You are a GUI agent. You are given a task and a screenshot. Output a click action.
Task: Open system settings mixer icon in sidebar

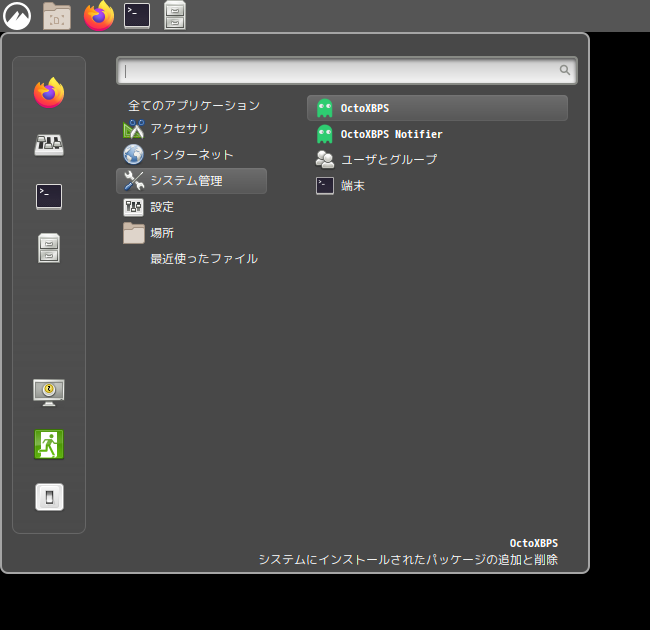point(49,145)
